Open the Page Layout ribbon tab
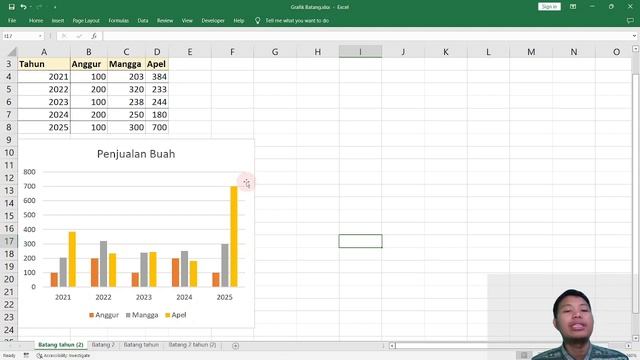The width and height of the screenshot is (640, 360). 86,20
